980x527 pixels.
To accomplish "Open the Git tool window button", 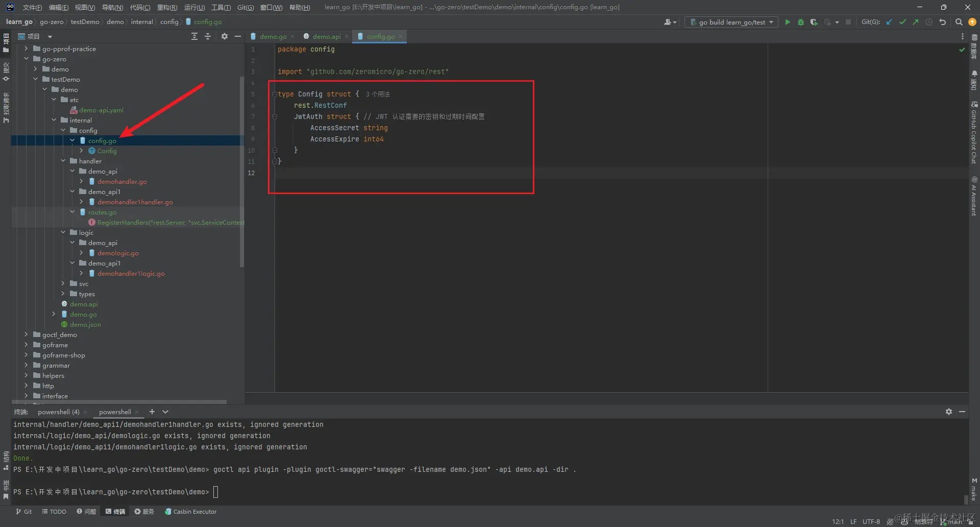I will tap(24, 511).
